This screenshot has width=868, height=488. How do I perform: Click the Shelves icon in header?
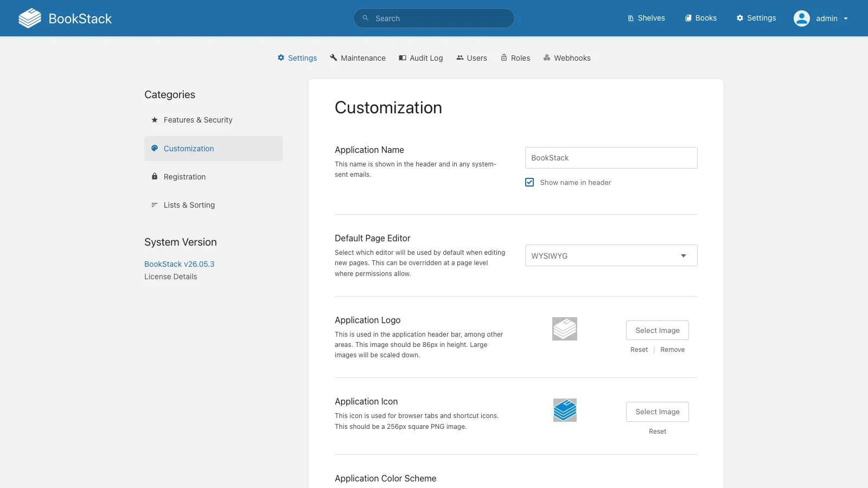[631, 18]
